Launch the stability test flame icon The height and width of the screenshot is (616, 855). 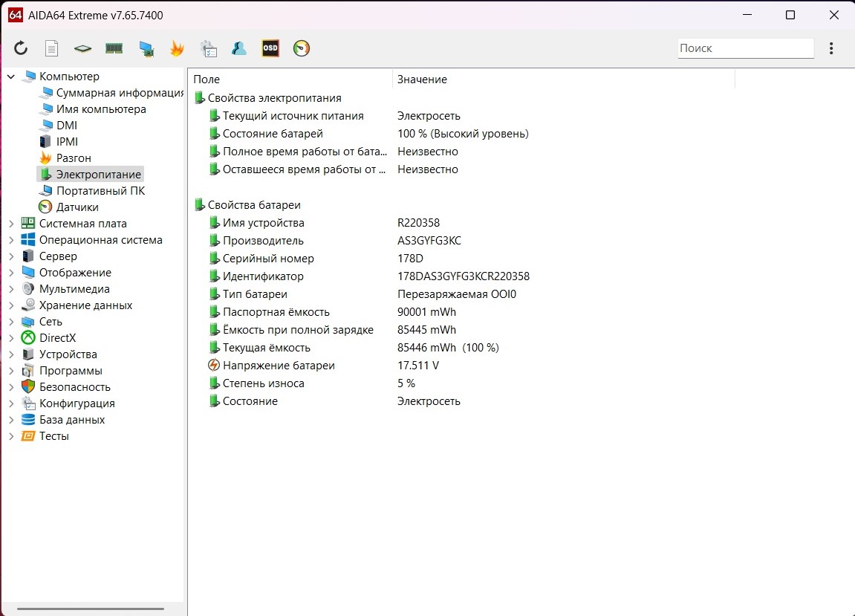(177, 48)
